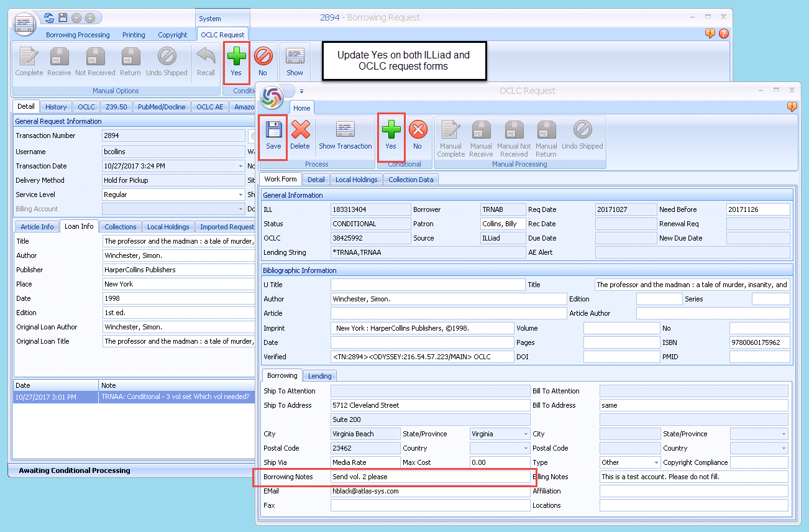
Task: Open the History tab on the request
Action: 55,106
